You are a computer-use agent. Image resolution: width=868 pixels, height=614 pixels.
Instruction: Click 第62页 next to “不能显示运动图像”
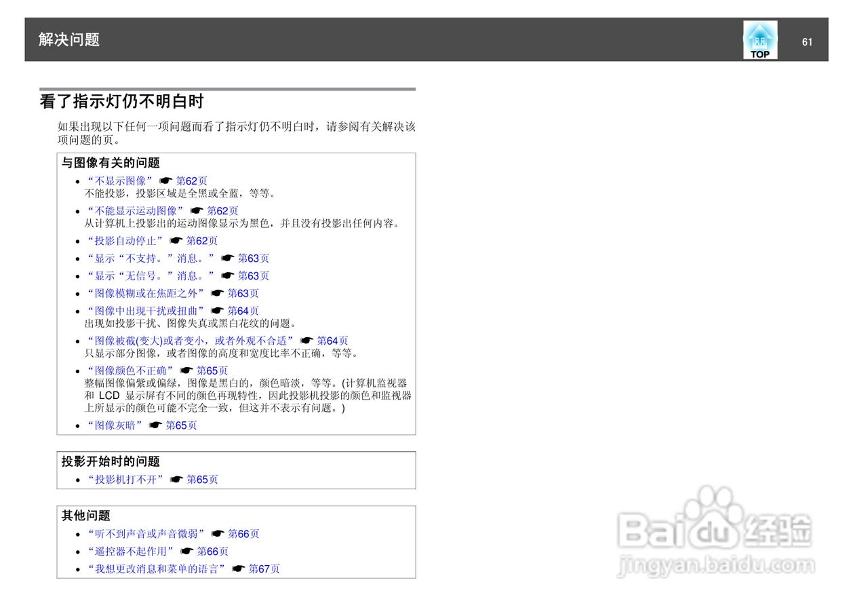pos(223,211)
